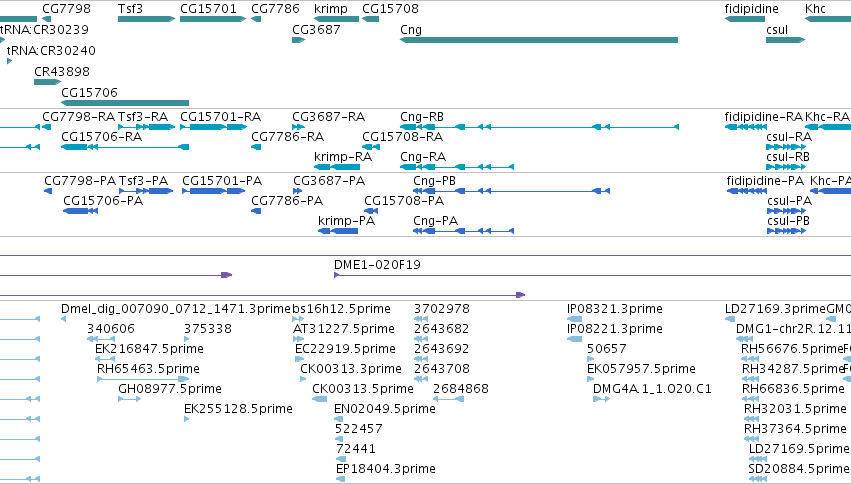Click the csul-RA transcript label
Screen dimensions: 851x484
coord(789,137)
